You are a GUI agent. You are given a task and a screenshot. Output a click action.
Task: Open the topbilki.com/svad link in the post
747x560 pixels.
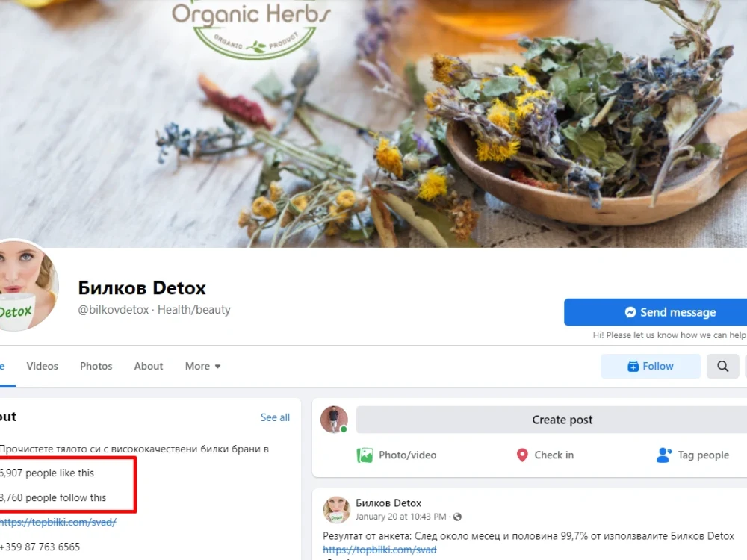click(379, 550)
